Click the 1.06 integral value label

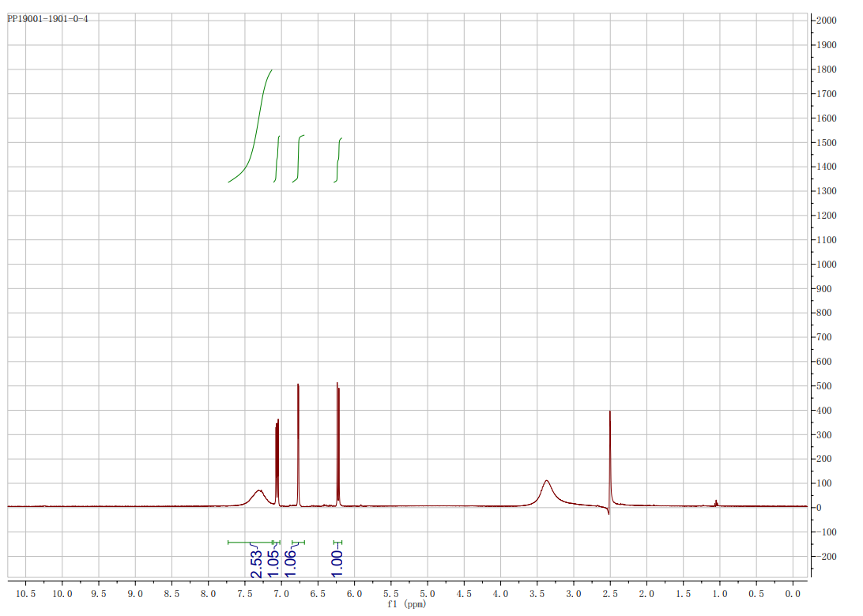[290, 564]
